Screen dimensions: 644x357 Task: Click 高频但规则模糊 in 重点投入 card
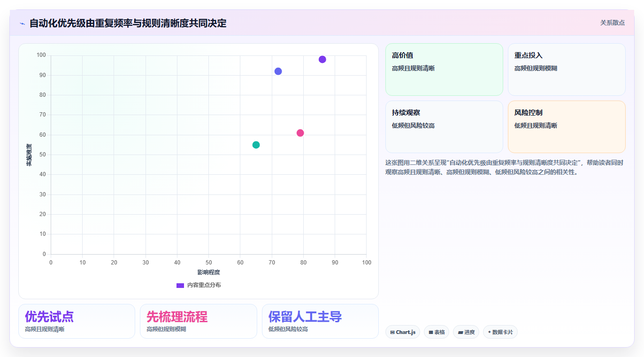536,68
